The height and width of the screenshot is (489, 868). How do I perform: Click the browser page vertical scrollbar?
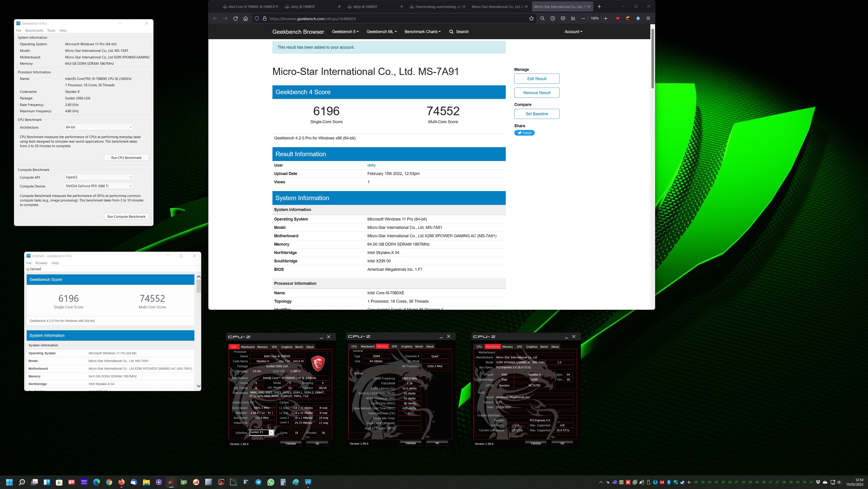pyautogui.click(x=652, y=59)
